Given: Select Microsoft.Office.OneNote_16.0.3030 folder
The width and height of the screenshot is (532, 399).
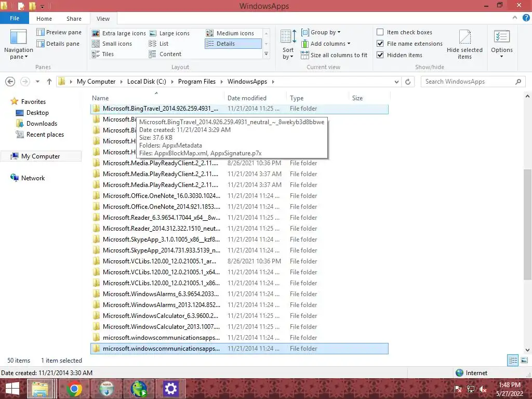Looking at the screenshot, I should click(x=239, y=196).
